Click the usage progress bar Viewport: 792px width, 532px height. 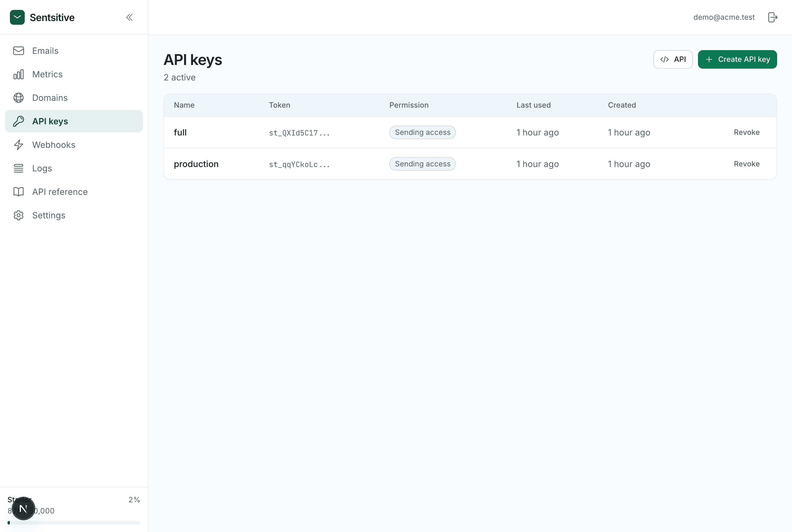tap(74, 523)
